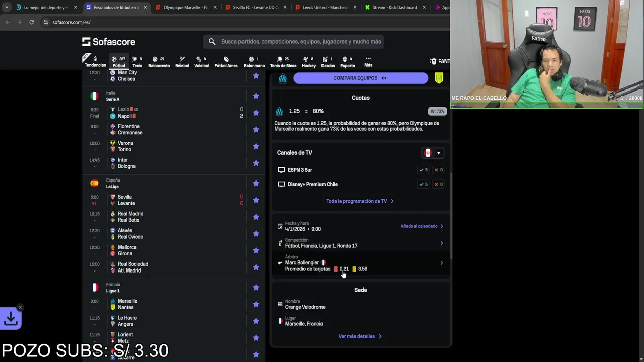
Task: Favorite the Verona vs Torino match
Action: click(256, 146)
